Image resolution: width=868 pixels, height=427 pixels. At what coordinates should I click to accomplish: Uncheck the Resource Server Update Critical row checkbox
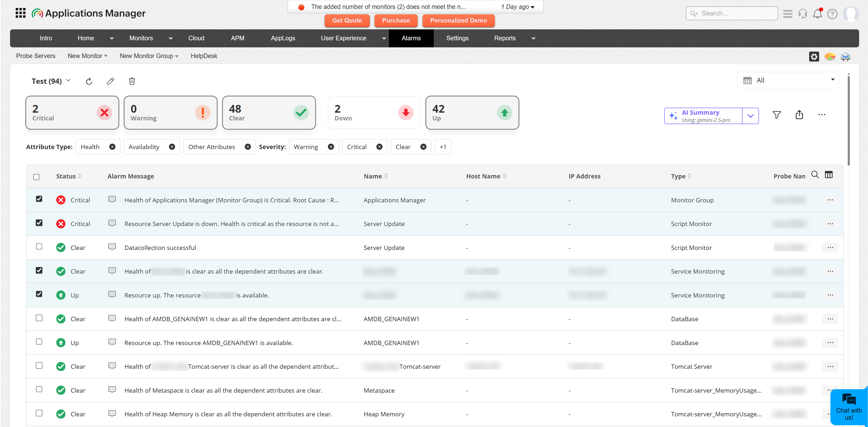click(39, 223)
